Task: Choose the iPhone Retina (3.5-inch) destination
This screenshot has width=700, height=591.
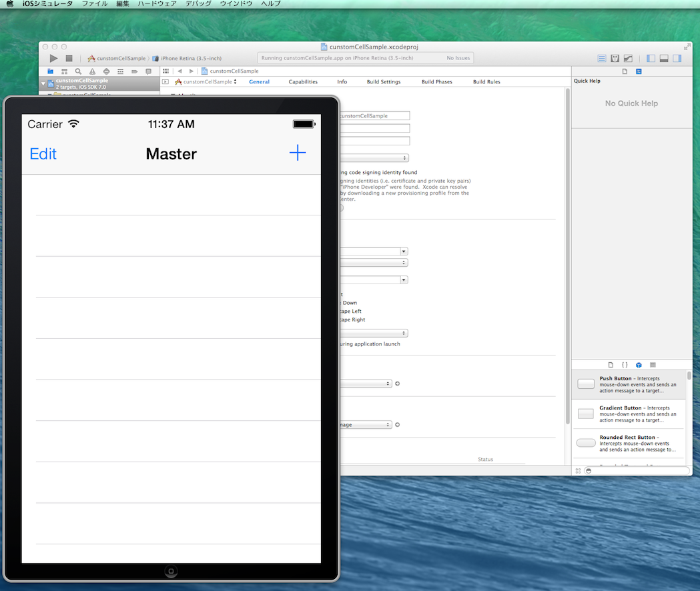Action: pos(187,59)
